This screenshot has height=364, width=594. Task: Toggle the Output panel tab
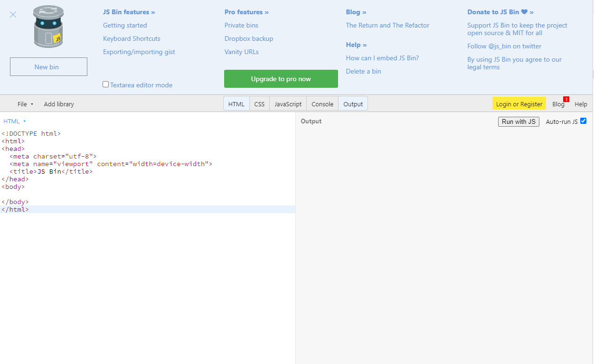point(353,104)
